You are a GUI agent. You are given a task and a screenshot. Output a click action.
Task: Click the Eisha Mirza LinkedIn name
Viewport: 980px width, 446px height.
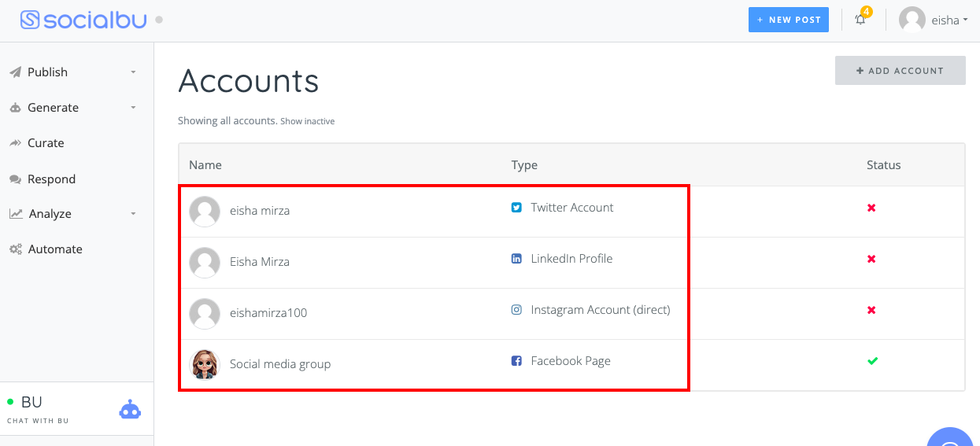click(260, 262)
